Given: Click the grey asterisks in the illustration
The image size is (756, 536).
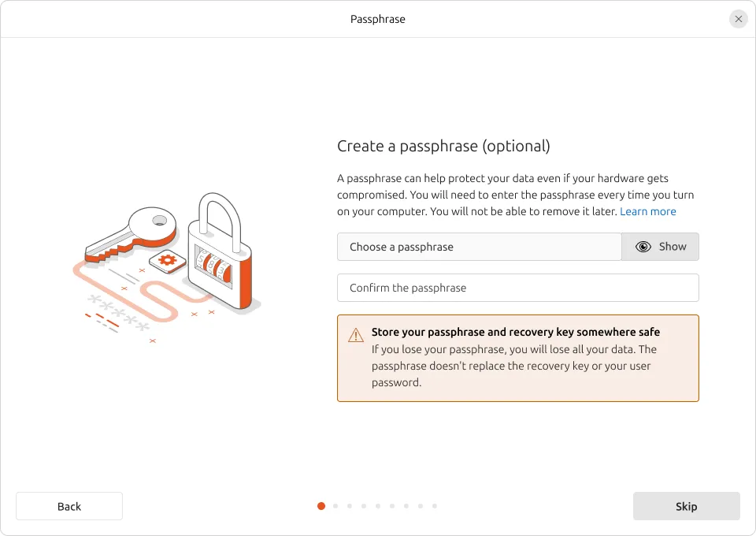Looking at the screenshot, I should coord(118,312).
